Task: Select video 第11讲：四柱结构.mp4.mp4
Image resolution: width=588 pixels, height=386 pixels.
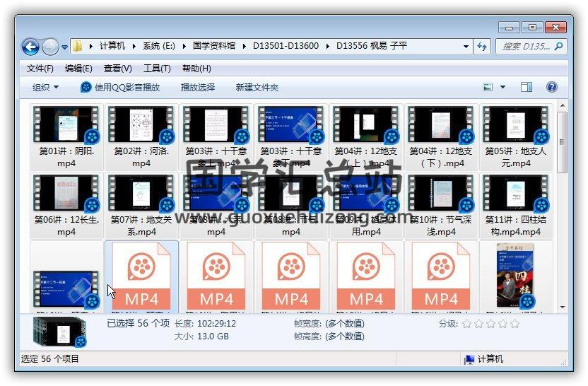Action: [516, 206]
